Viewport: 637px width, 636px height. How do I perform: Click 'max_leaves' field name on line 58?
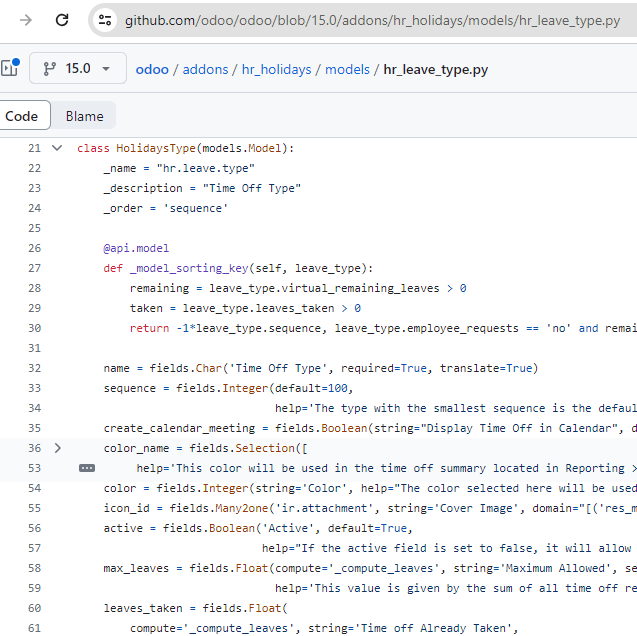pyautogui.click(x=136, y=568)
